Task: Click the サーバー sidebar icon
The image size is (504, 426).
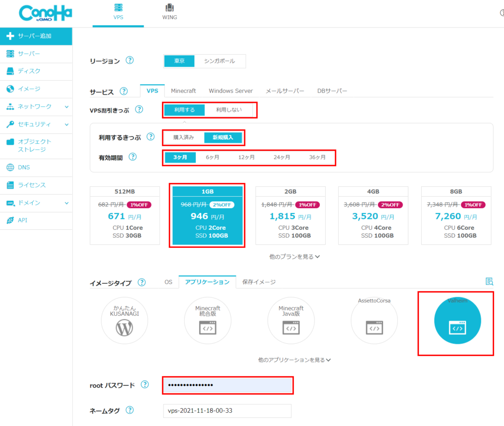Action: 10,54
